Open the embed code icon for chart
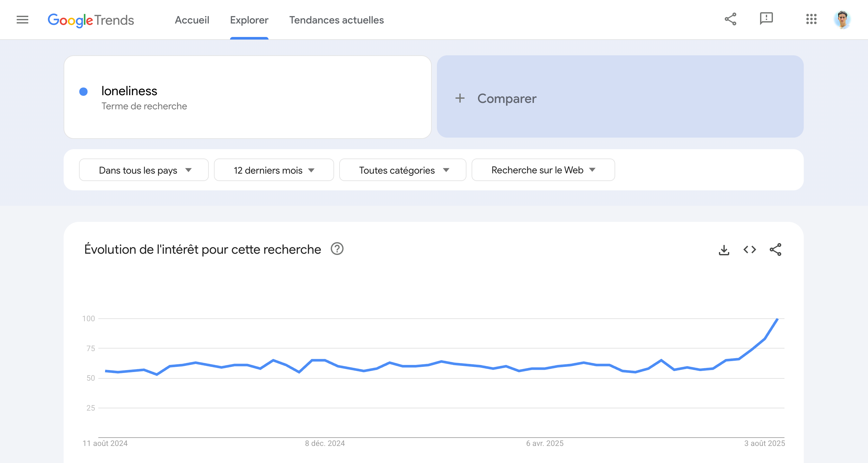 point(749,250)
